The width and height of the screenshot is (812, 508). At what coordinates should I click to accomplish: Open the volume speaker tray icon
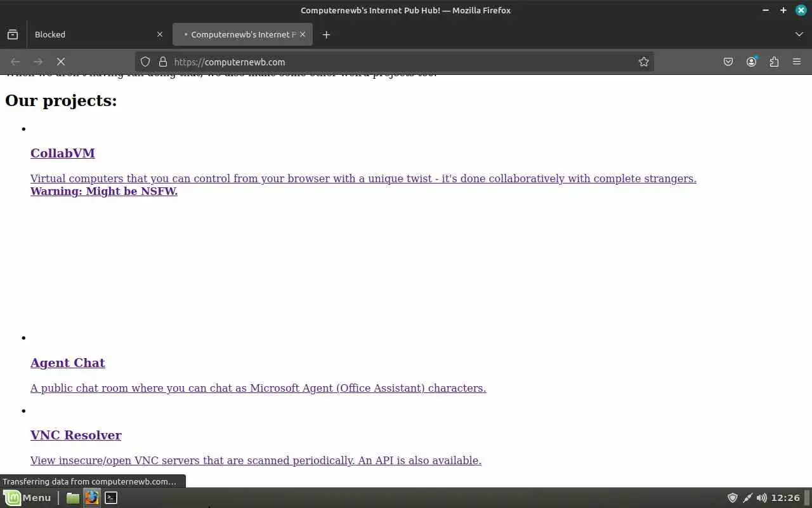click(762, 498)
